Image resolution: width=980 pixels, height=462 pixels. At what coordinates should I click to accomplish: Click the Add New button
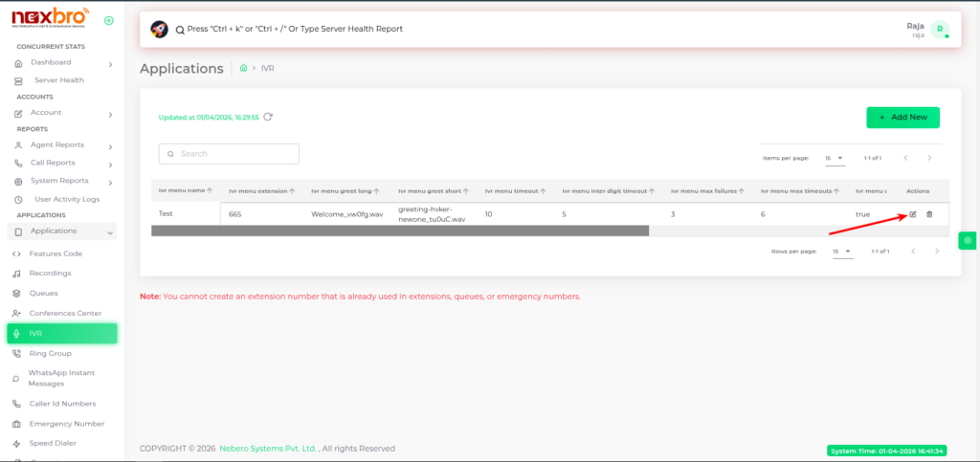[902, 118]
